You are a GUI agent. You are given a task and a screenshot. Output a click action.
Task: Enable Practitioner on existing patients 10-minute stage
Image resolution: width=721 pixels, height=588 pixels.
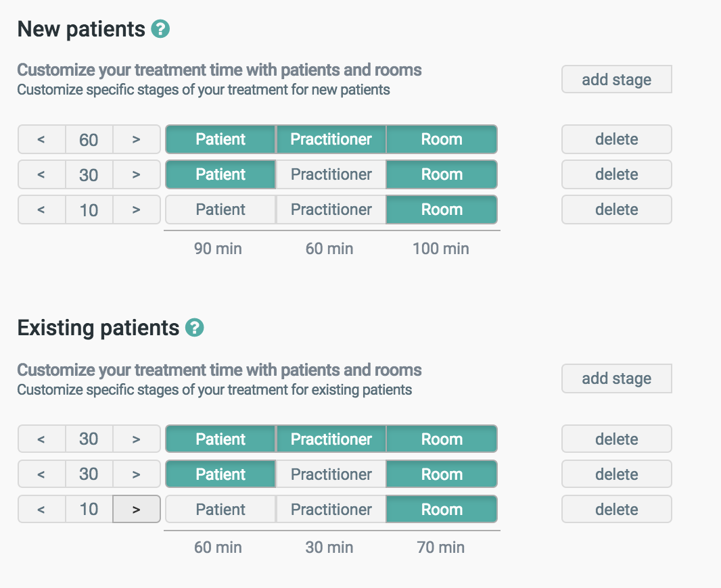pos(331,510)
